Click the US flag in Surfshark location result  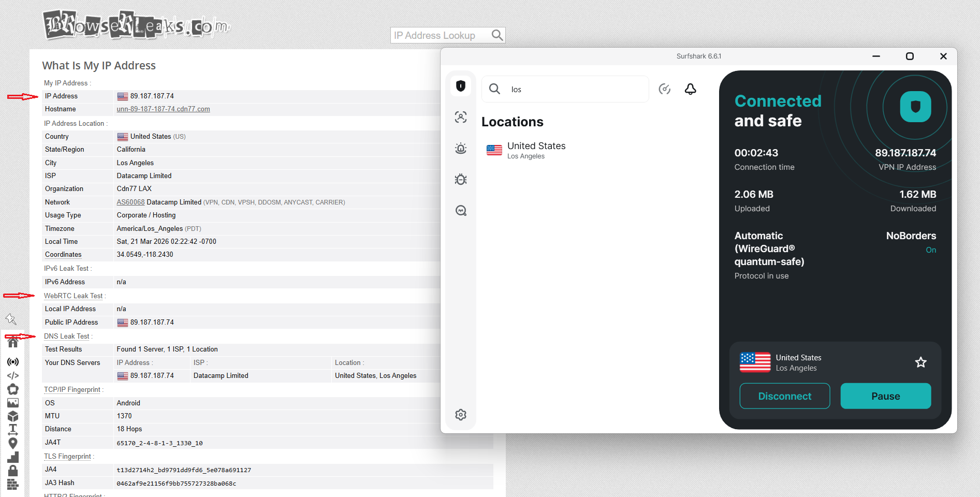click(x=494, y=150)
